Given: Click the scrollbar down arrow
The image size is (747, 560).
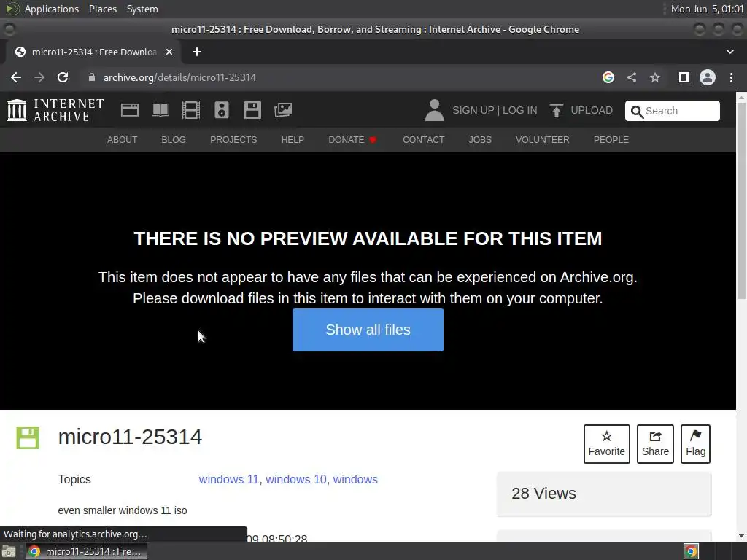Looking at the screenshot, I should coord(741,536).
